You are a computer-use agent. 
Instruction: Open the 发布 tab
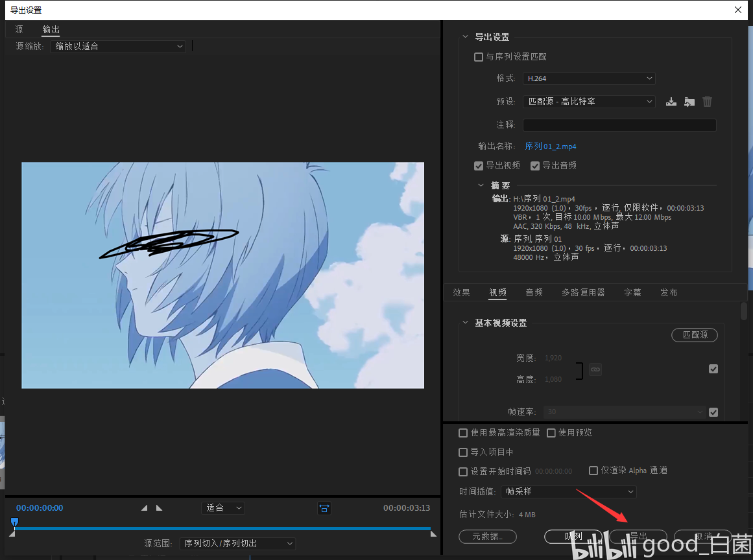click(x=669, y=292)
